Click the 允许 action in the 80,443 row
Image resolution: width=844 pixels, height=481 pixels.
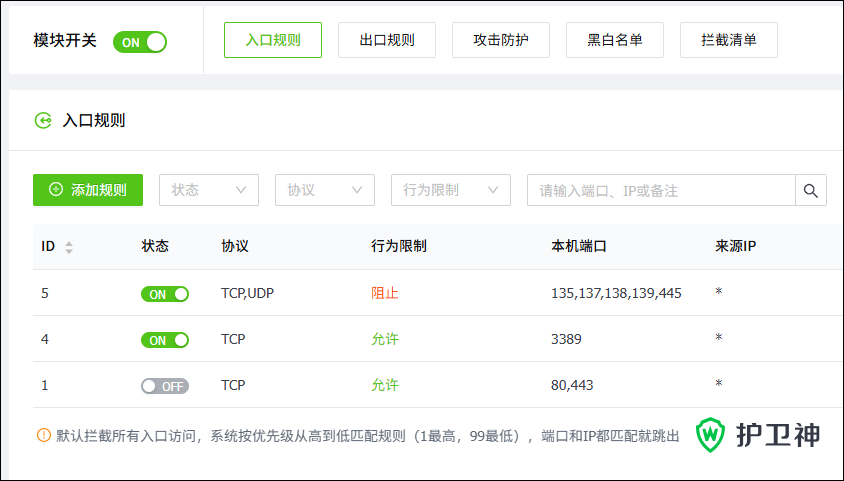(384, 385)
